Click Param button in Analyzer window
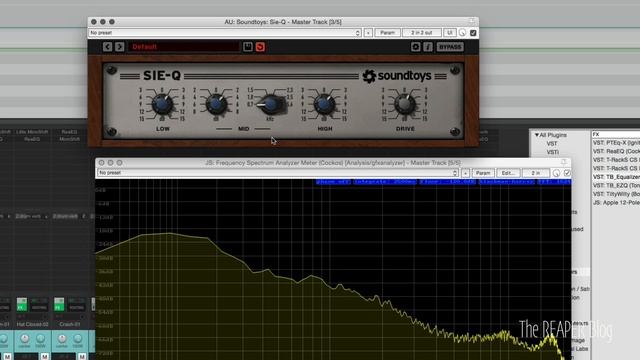640x360 pixels. tap(483, 173)
